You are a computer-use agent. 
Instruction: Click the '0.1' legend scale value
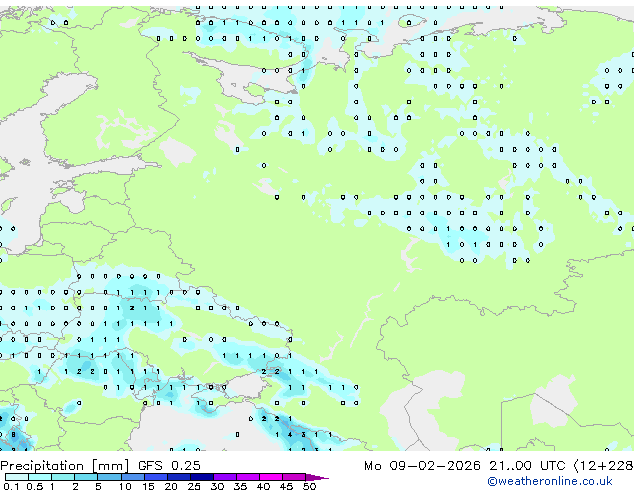click(11, 486)
